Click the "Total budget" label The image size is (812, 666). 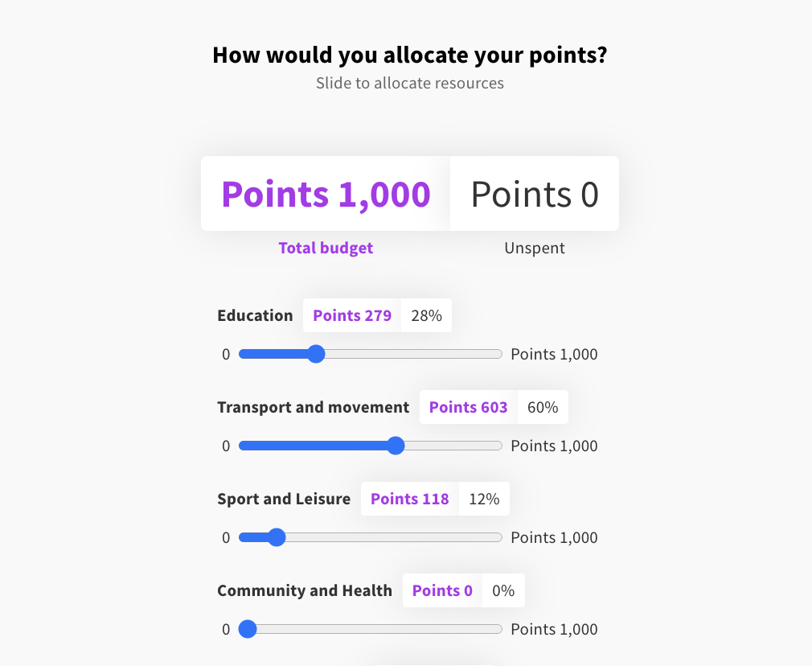pyautogui.click(x=326, y=248)
